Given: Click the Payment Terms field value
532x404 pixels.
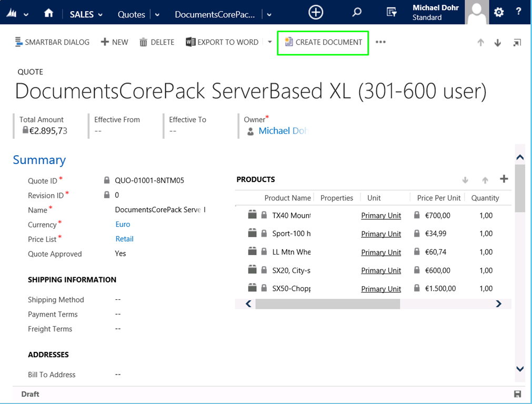Looking at the screenshot, I should coord(118,314).
